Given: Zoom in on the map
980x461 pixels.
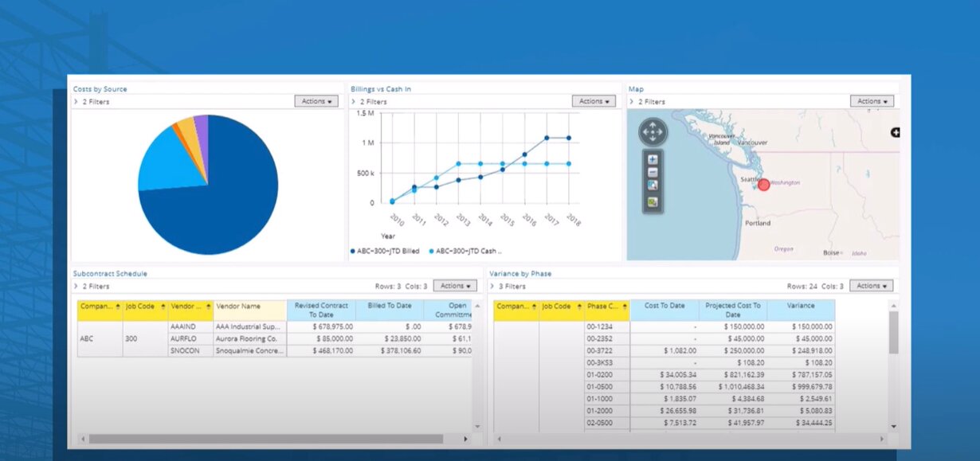Looking at the screenshot, I should tap(653, 159).
